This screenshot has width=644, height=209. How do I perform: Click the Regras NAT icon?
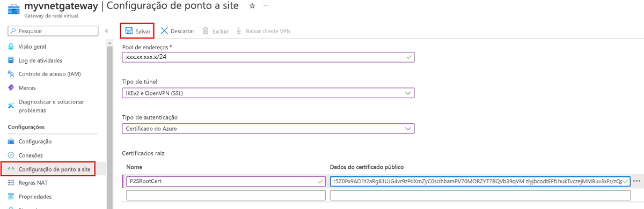tap(11, 183)
